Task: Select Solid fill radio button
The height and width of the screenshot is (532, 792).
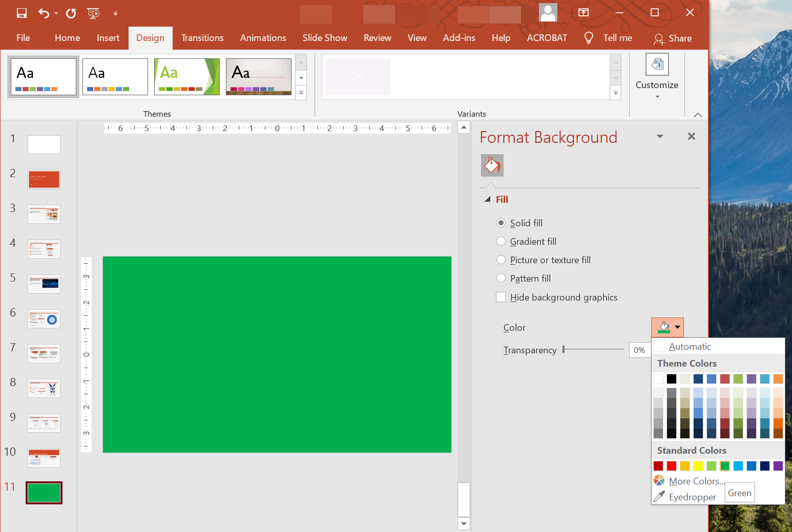Action: click(x=501, y=223)
